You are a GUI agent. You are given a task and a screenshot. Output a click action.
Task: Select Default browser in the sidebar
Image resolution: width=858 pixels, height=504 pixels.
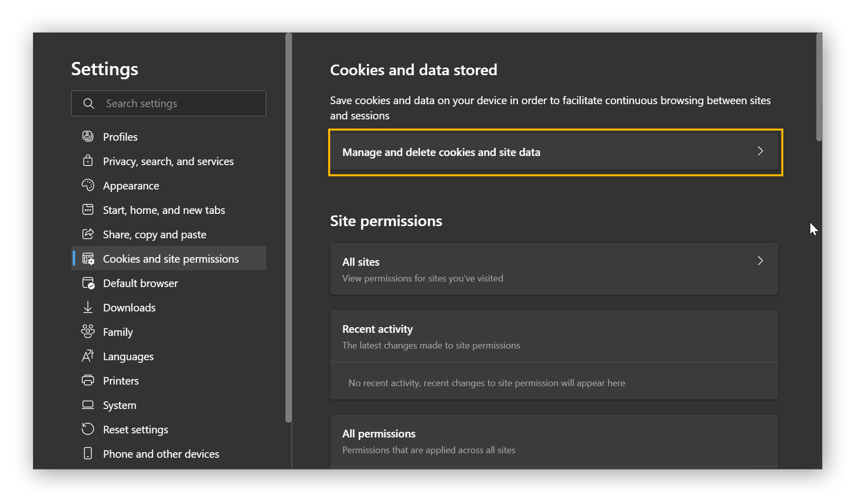(140, 283)
